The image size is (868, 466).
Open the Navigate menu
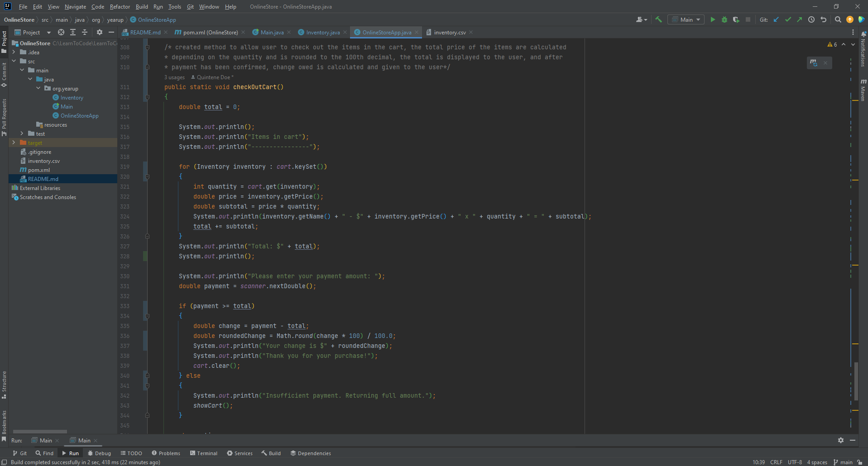tap(75, 7)
